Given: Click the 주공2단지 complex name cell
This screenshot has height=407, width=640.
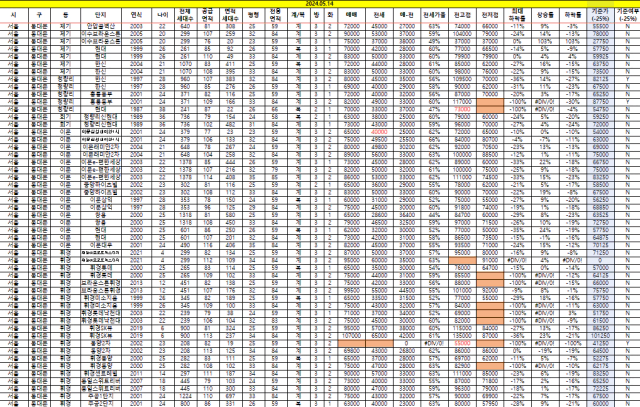Looking at the screenshot, I should click(x=101, y=403).
